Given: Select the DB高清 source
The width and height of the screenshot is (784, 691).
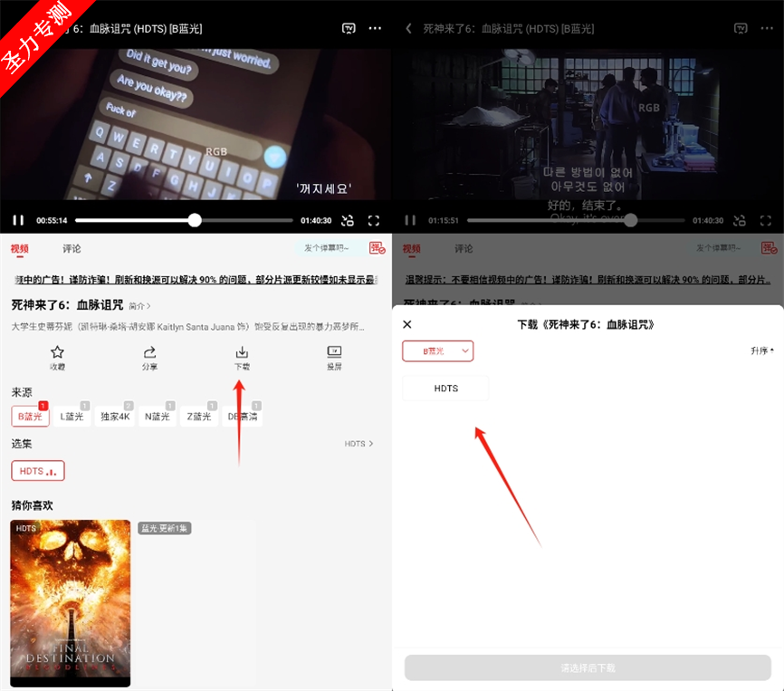Looking at the screenshot, I should 243,416.
